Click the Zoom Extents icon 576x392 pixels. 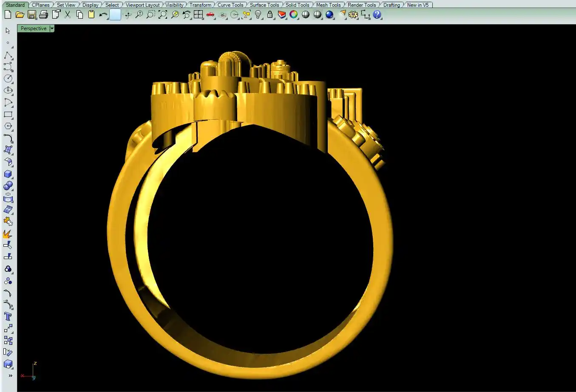click(x=163, y=15)
